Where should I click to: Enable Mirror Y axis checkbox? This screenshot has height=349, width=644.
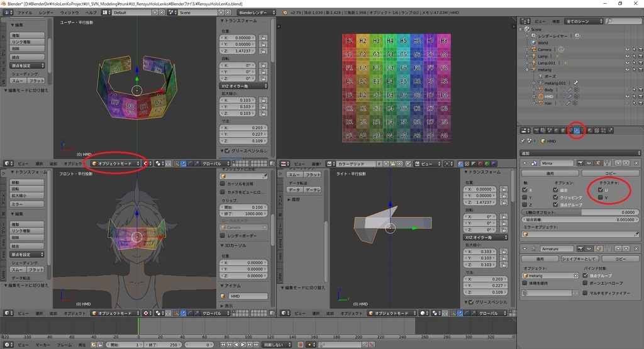[x=525, y=197]
